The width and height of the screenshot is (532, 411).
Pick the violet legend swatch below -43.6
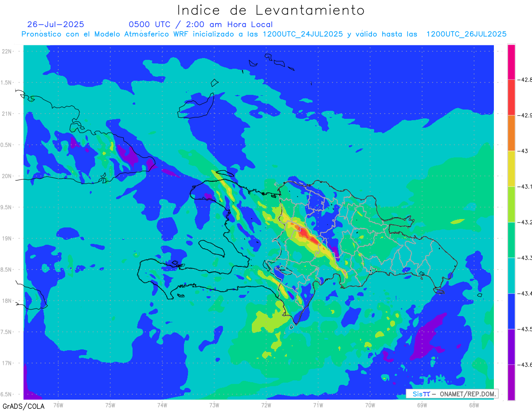511,382
